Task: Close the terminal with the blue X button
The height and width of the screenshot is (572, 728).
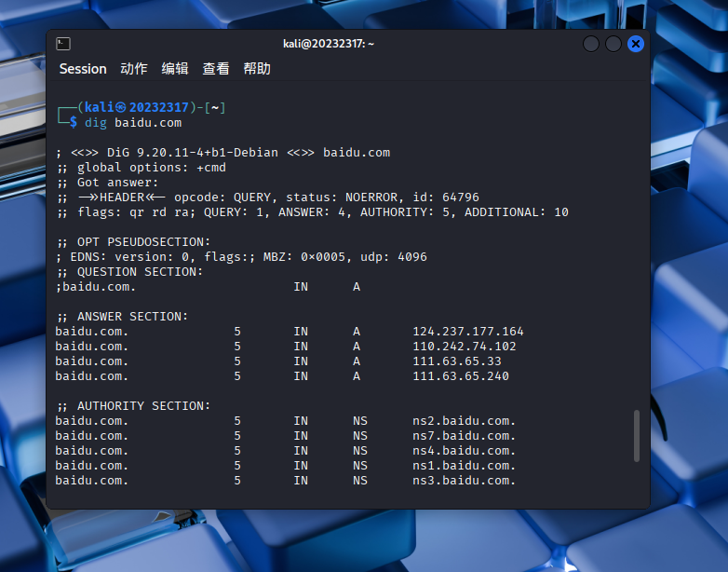Action: [x=636, y=44]
